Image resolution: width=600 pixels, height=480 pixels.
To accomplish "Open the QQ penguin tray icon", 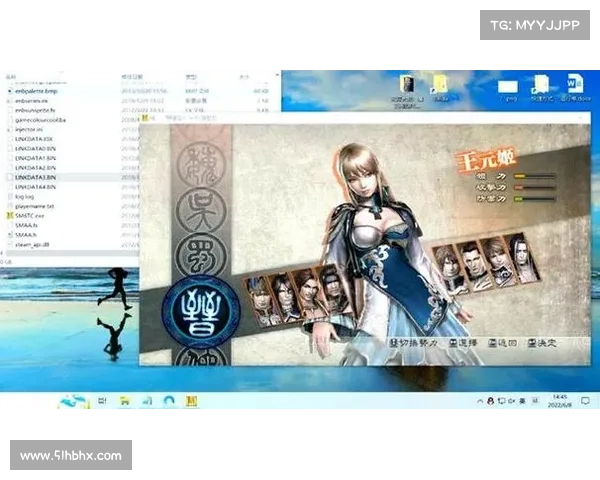I will (x=491, y=401).
